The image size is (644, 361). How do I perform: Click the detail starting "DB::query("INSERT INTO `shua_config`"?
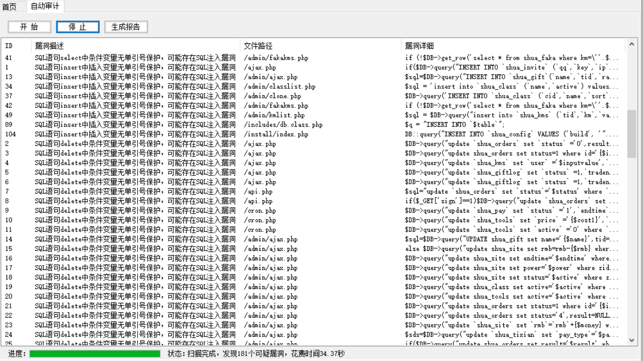coord(511,134)
